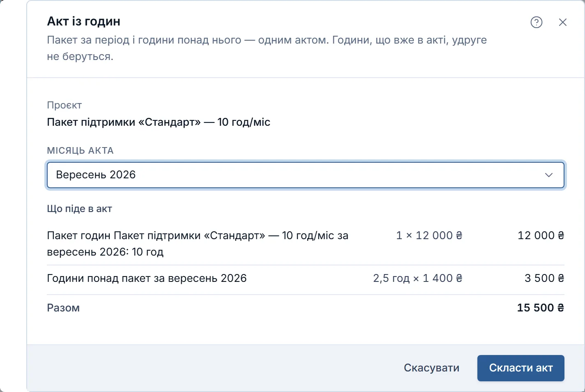
Task: Open the Місяць акта dropdown
Action: point(306,175)
